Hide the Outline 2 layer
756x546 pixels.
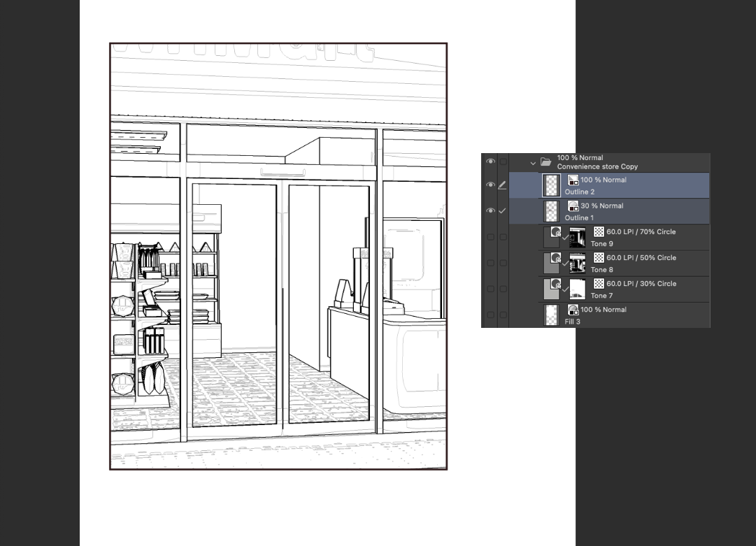[490, 185]
